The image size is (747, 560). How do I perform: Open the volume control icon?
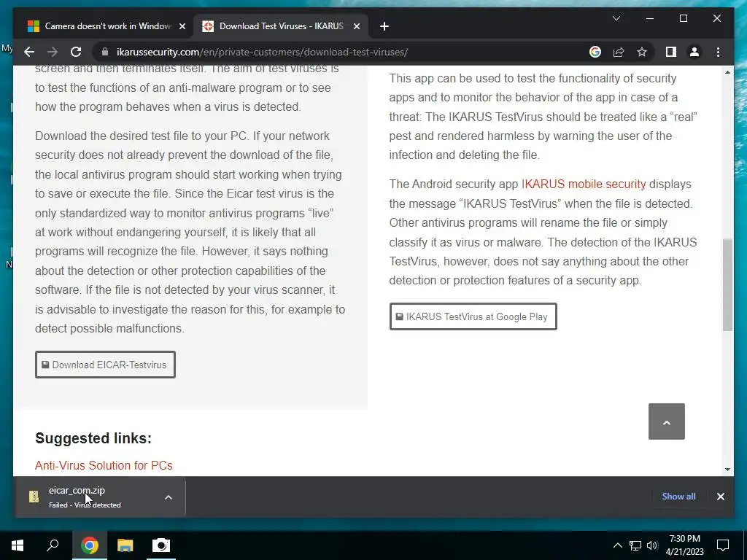(x=652, y=545)
